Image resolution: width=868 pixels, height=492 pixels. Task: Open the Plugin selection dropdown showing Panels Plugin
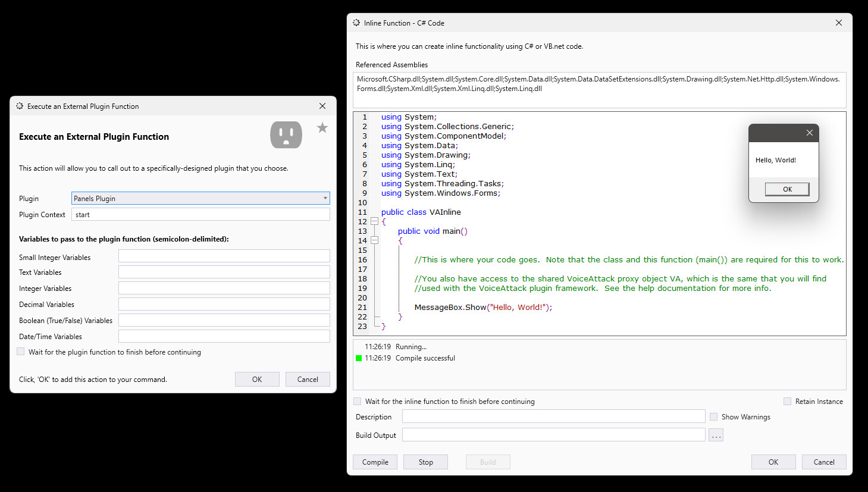tap(325, 198)
